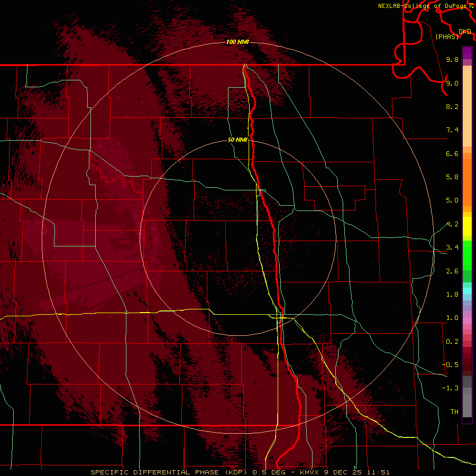Screen dimensions: 476x476
Task: Click the -1.3 scale value
Action: point(450,388)
